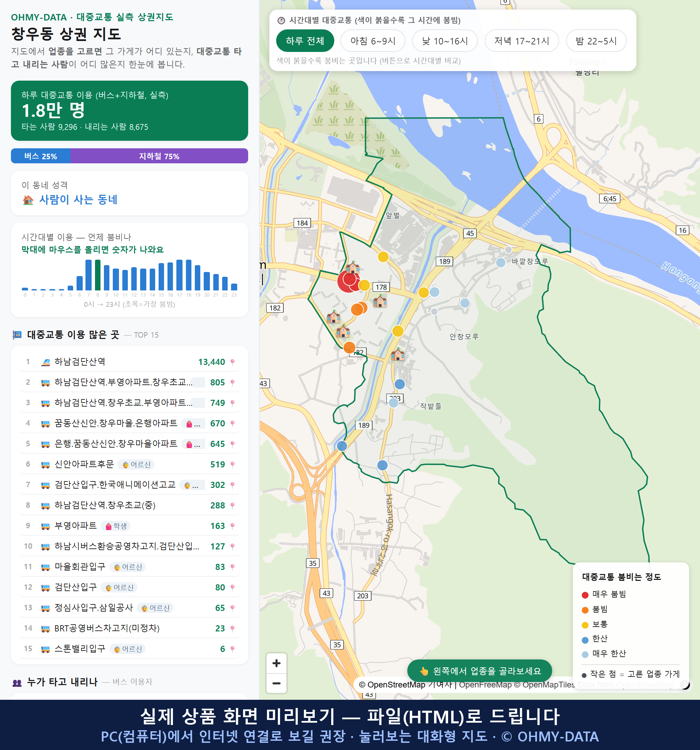Click pin icon for BRT공영버스차고지 row

tap(232, 628)
